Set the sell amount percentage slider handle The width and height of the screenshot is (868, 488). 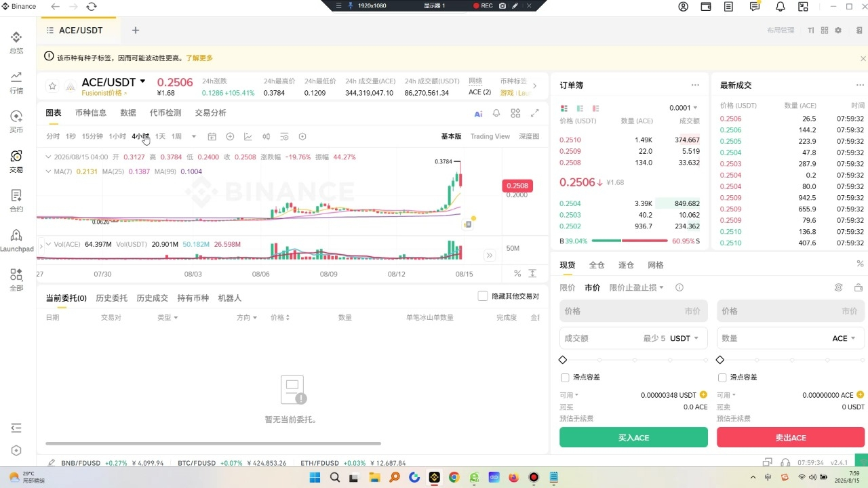coord(720,360)
